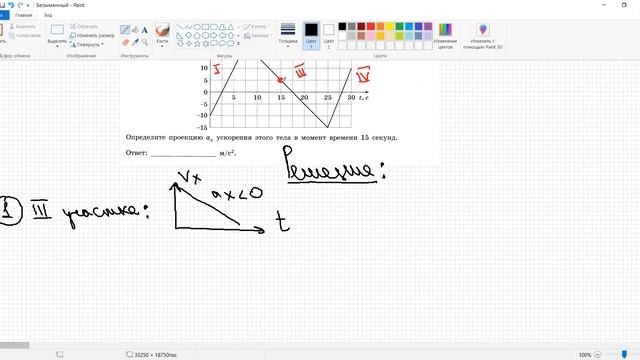Open Customize Quick Access Toolbar arrow

28,5
